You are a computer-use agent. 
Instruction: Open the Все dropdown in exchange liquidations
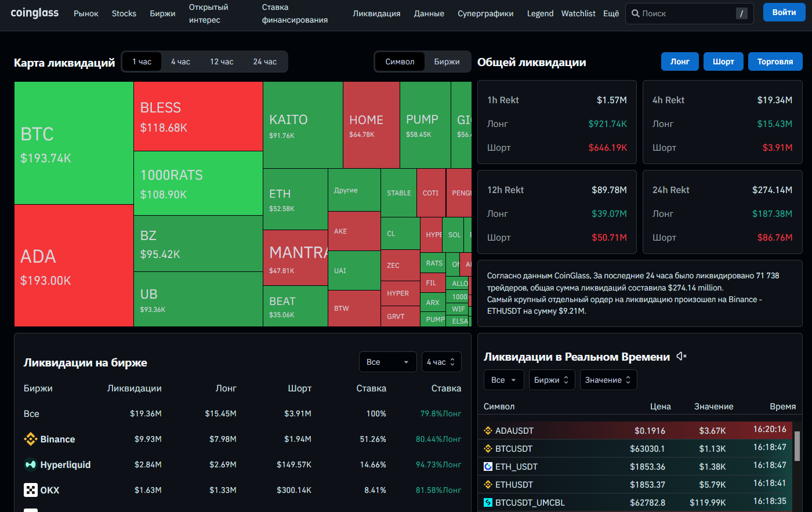pos(388,362)
